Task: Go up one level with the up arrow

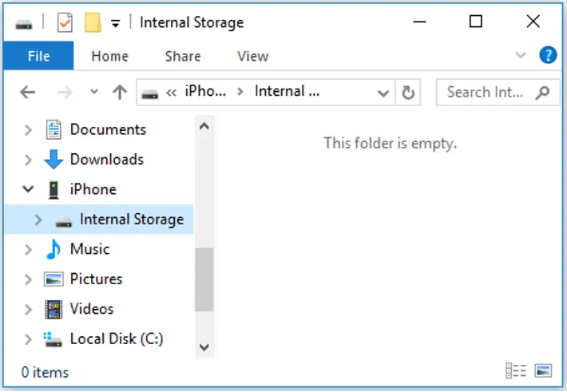Action: (x=120, y=93)
